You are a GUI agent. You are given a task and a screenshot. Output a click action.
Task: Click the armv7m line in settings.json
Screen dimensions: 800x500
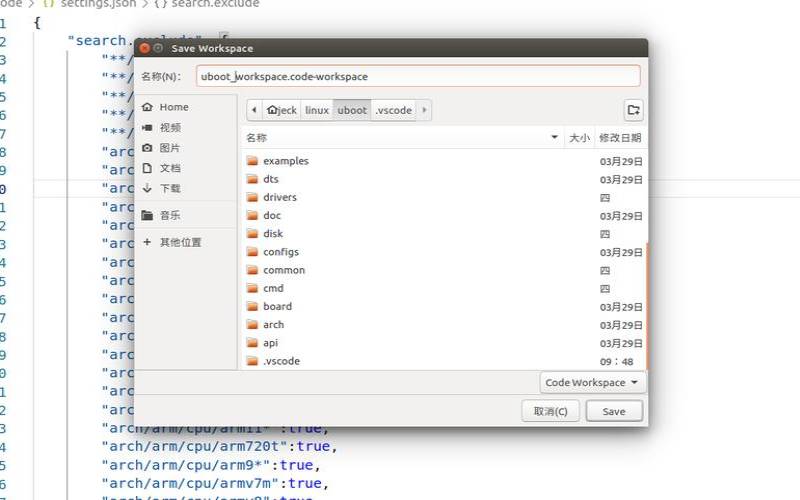[215, 483]
